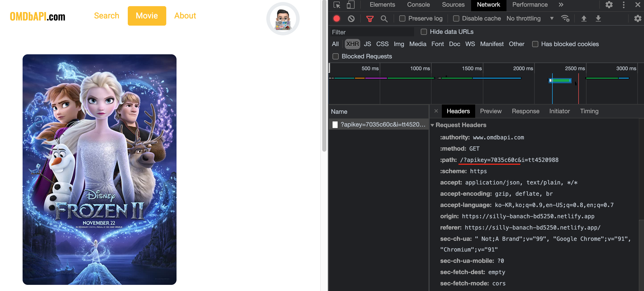Switch to the Console tab
Viewport: 644px width, 291px height.
click(418, 5)
